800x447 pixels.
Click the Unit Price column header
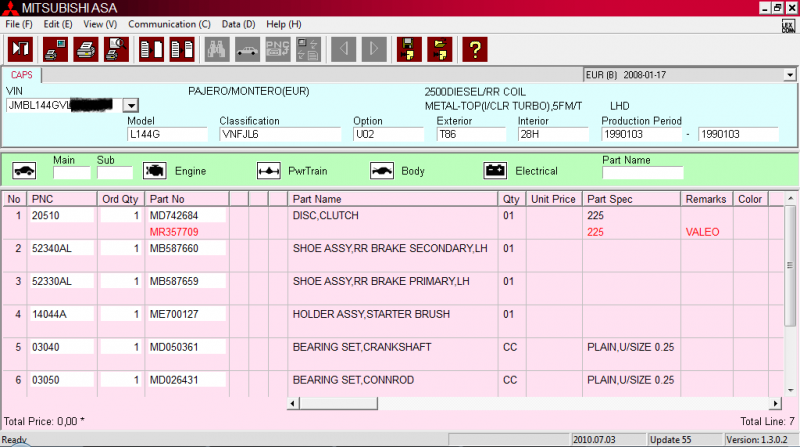point(554,199)
